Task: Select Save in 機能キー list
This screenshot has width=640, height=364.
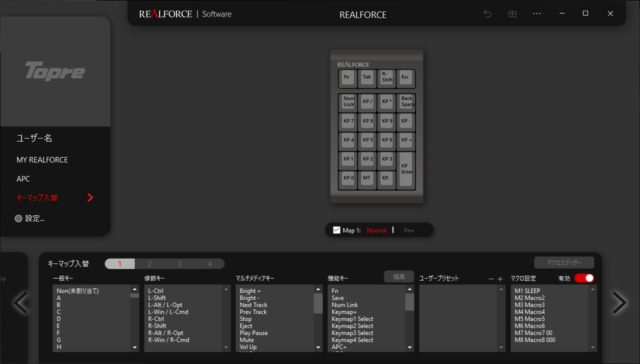Action: tap(338, 298)
